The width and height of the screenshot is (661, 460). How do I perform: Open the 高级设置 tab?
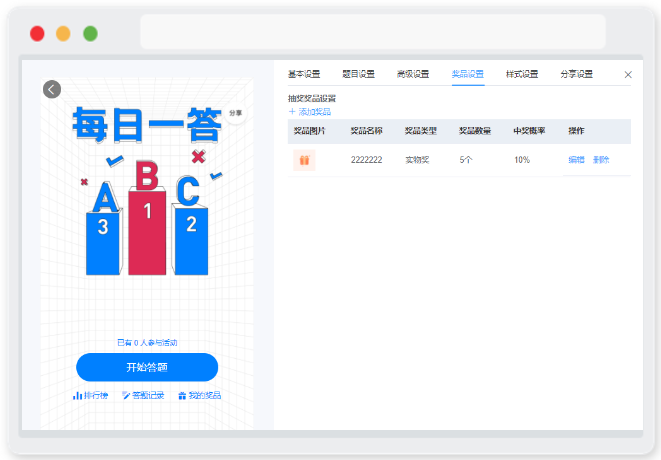coord(413,74)
